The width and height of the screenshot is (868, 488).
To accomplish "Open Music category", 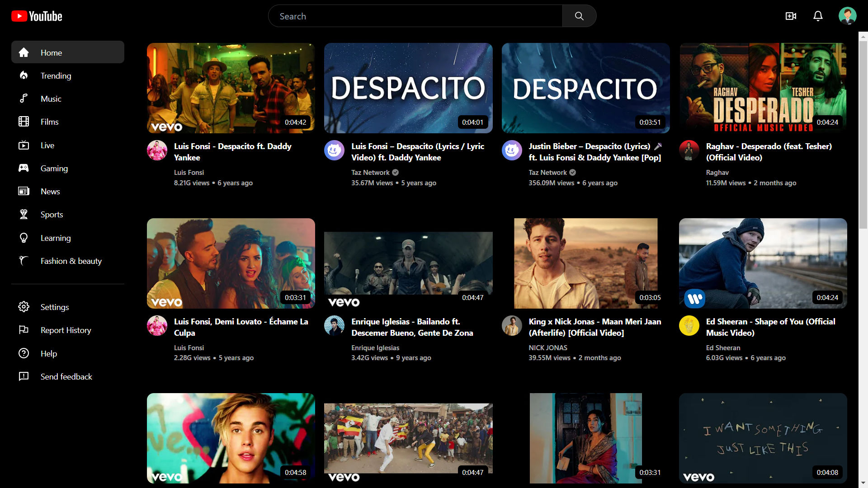I will (68, 99).
